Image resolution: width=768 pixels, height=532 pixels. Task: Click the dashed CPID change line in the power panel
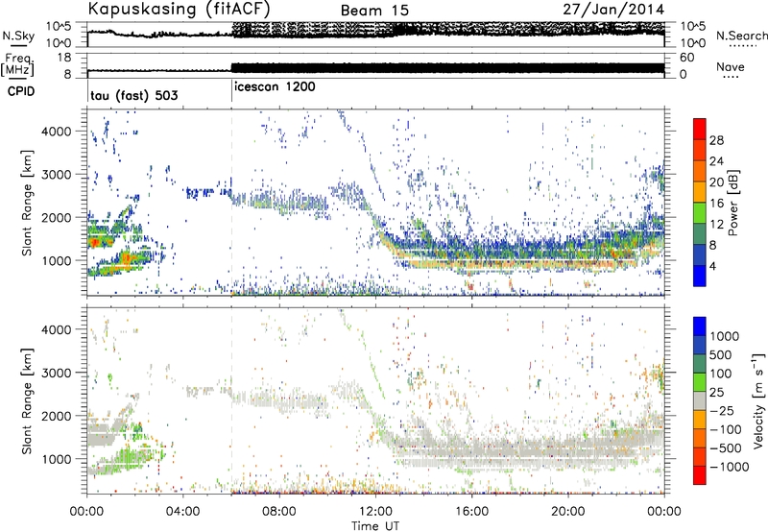(x=231, y=203)
